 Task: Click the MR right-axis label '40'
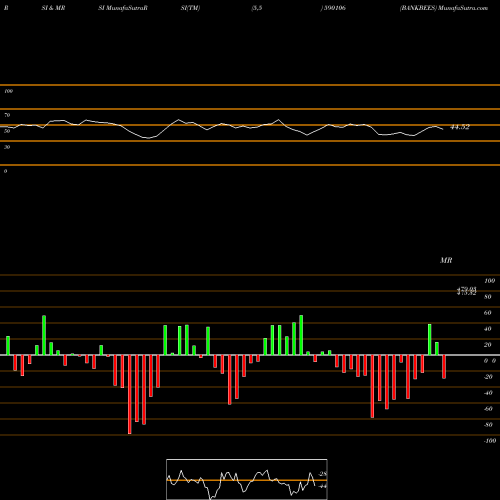[488, 329]
